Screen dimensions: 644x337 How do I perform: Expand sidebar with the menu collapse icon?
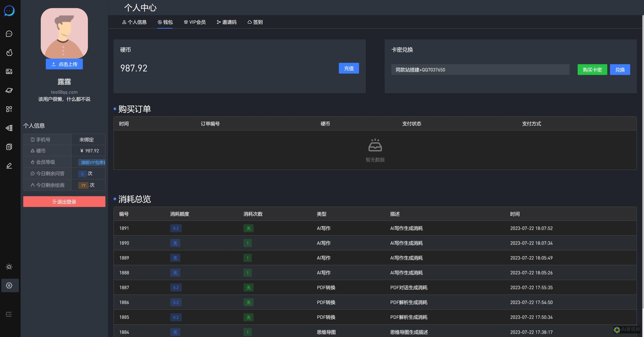[x=9, y=314]
